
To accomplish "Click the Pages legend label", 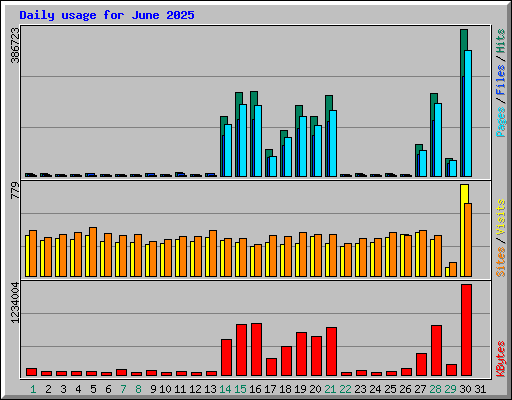I will coord(501,122).
